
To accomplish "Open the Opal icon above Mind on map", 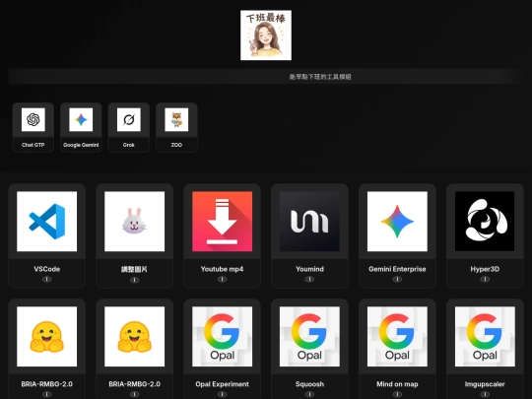I will pos(397,337).
